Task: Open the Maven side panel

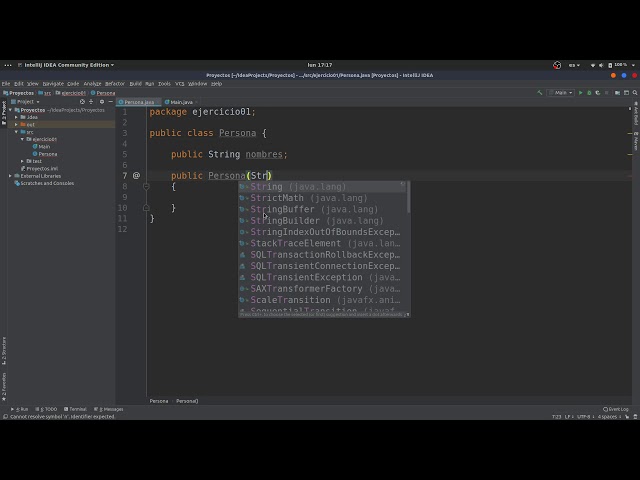Action: (636, 141)
